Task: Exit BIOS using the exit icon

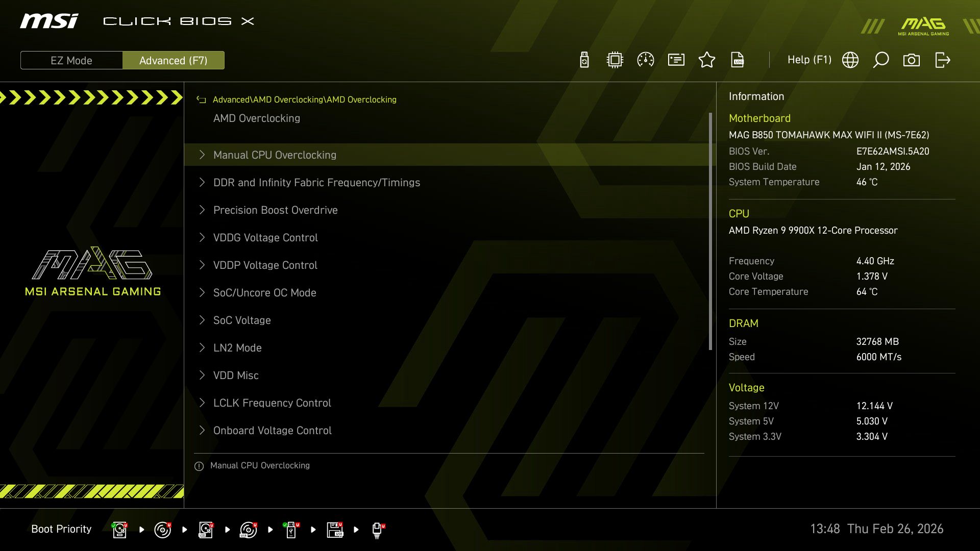Action: [x=942, y=60]
